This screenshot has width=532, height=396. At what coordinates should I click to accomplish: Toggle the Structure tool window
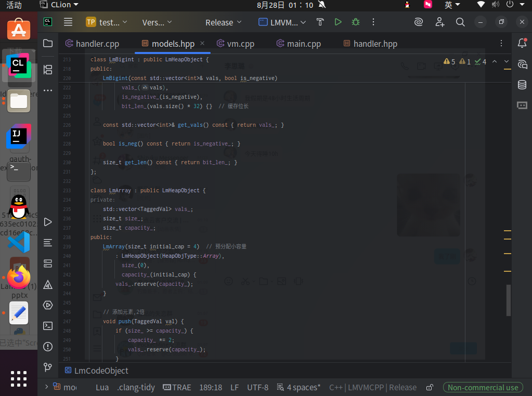tap(48, 69)
